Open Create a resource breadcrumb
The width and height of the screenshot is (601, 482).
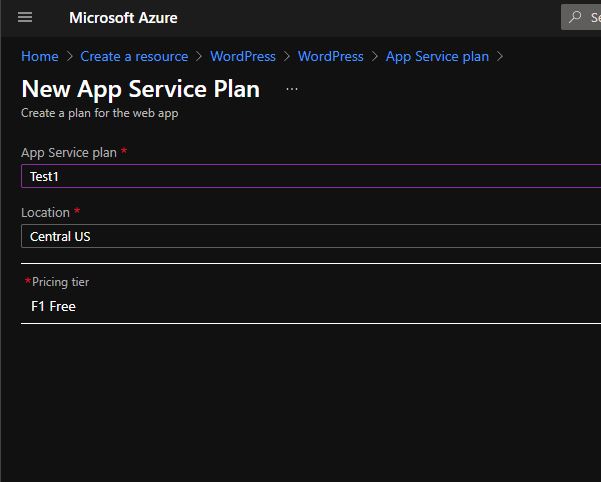134,56
